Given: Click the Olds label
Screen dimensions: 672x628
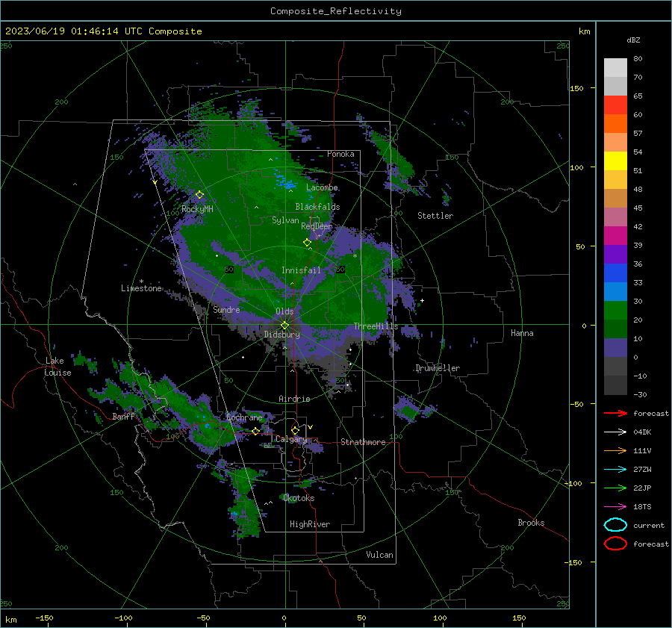Looking at the screenshot, I should click(x=284, y=311).
